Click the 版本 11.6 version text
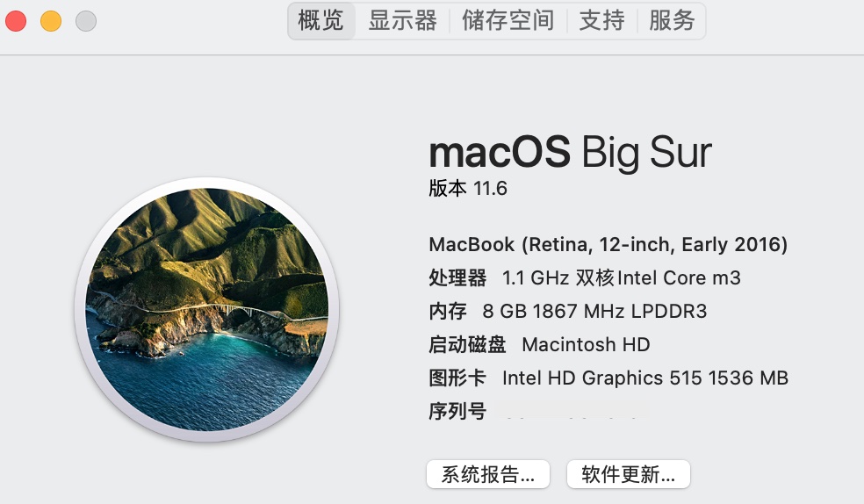The width and height of the screenshot is (864, 504). (468, 189)
